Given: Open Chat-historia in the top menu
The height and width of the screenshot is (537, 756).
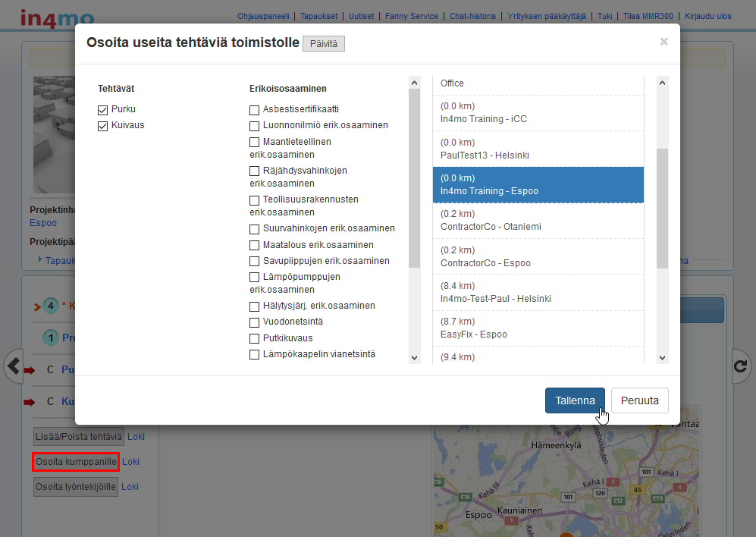Looking at the screenshot, I should (x=472, y=16).
